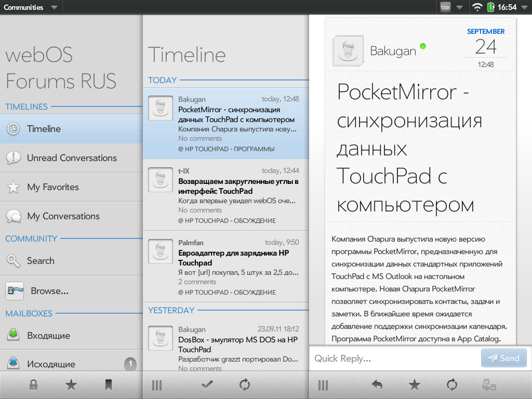Type in the Quick Reply field

tap(395, 358)
